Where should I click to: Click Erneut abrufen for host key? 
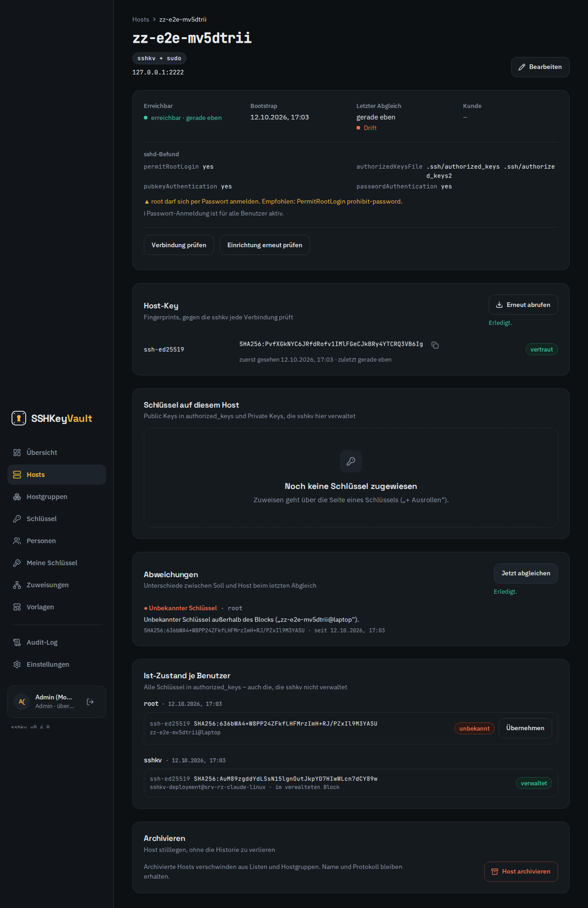click(x=523, y=305)
